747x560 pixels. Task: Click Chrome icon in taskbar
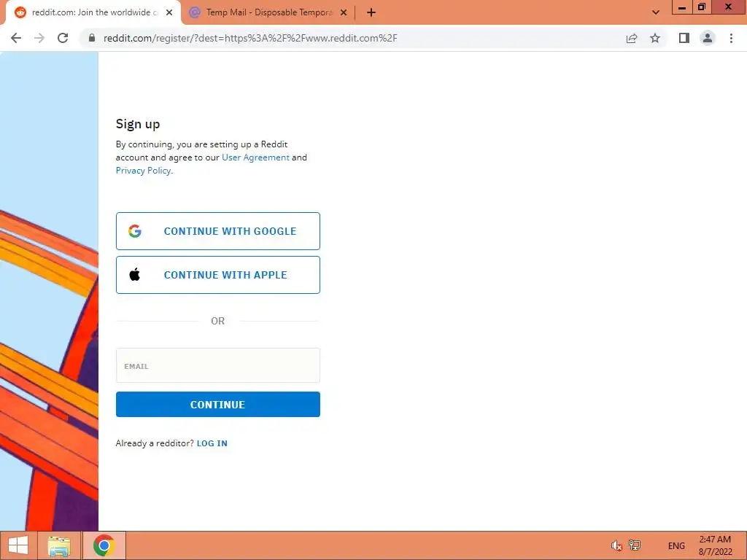[104, 545]
